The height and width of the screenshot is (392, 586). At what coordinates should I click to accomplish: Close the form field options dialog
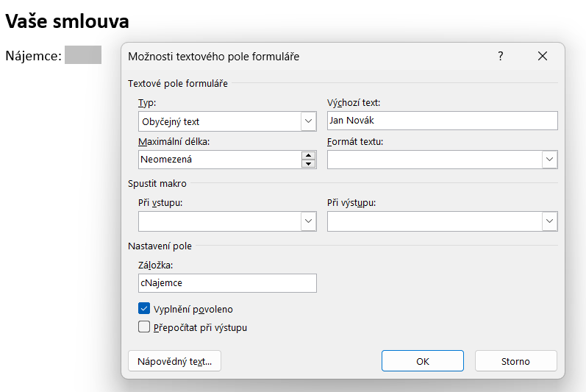point(543,56)
